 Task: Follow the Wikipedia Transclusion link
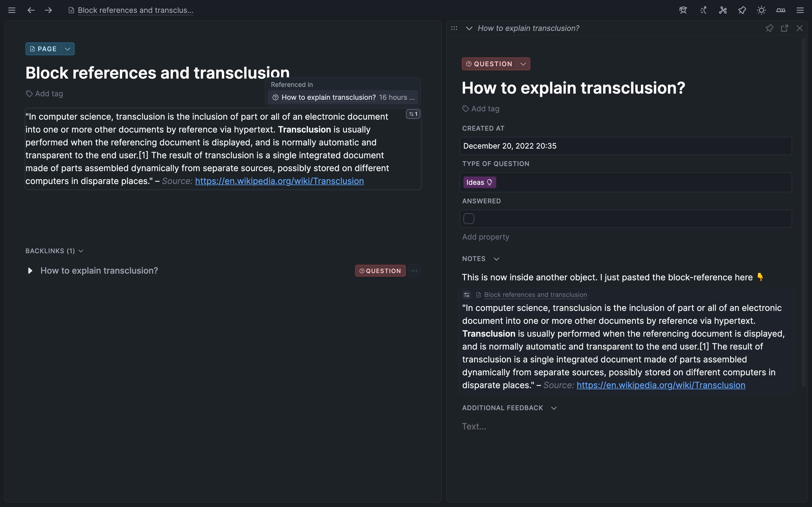click(x=279, y=181)
